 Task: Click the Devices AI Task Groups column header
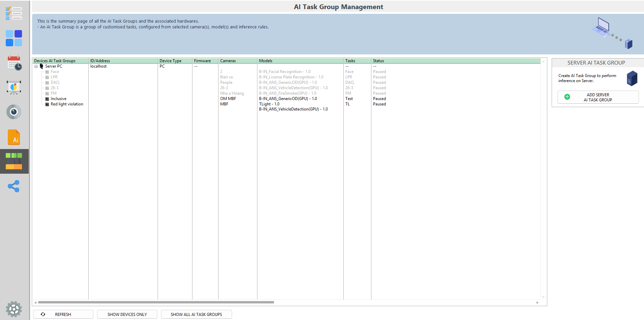click(x=60, y=61)
